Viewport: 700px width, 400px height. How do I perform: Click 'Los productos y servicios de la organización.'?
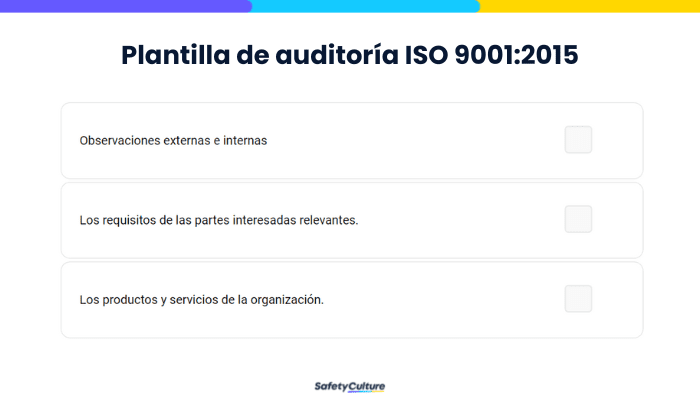(x=201, y=300)
